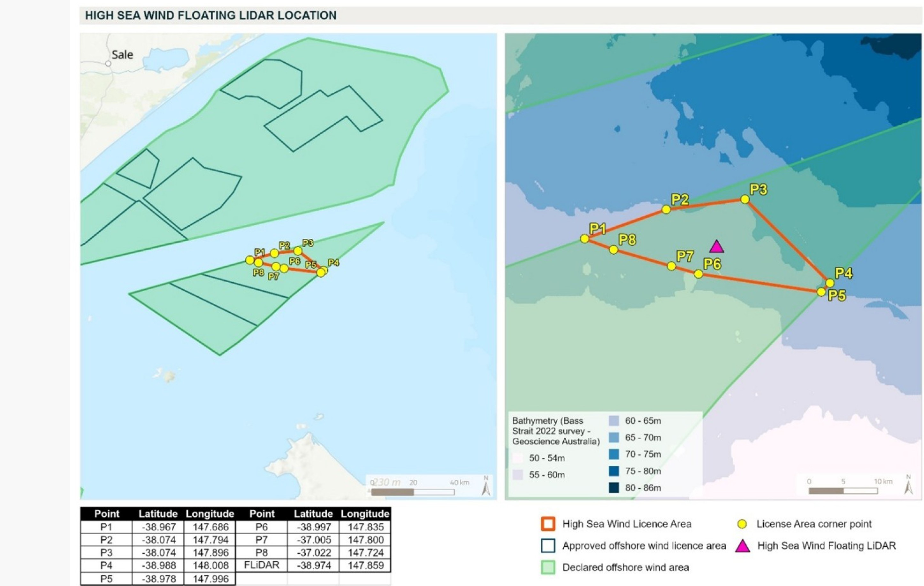The image size is (924, 586).
Task: Click the 50 - 54m legend swatch
Action: click(518, 458)
